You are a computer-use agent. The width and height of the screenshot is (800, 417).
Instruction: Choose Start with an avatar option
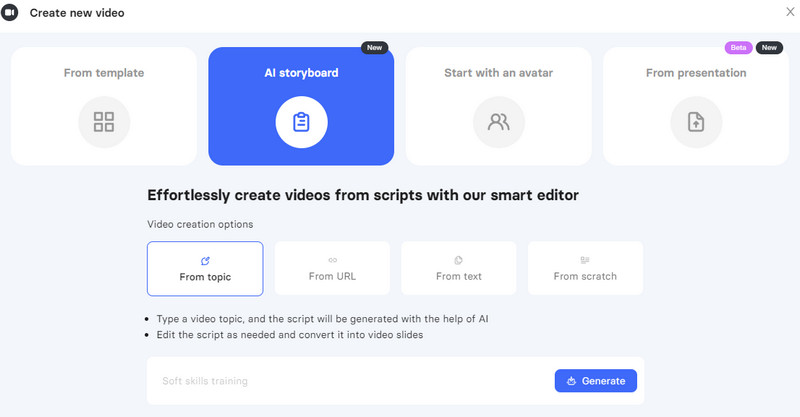(x=498, y=106)
